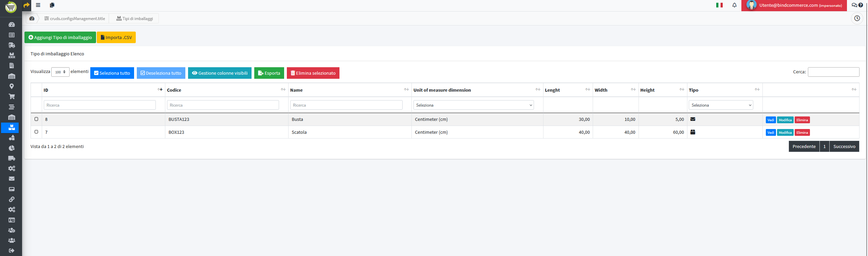This screenshot has height=256, width=868.
Task: Open the shopping cart sidebar icon
Action: coord(12,96)
